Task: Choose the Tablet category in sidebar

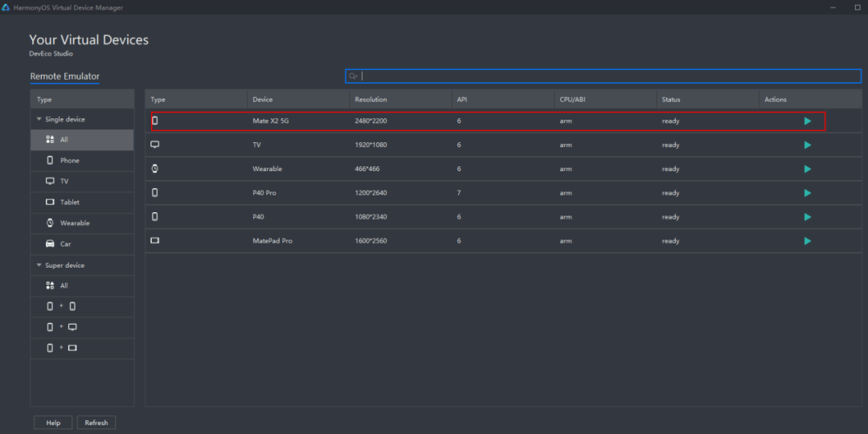Action: click(70, 203)
